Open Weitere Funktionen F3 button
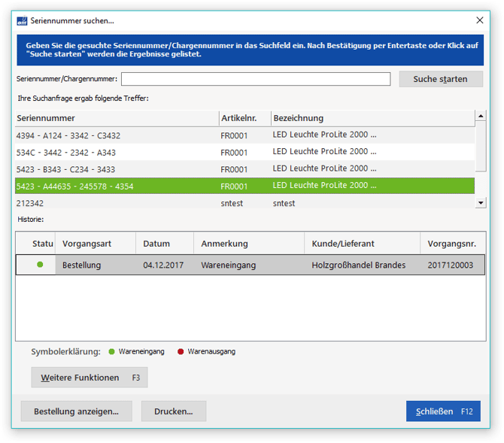The width and height of the screenshot is (504, 443). (x=90, y=378)
